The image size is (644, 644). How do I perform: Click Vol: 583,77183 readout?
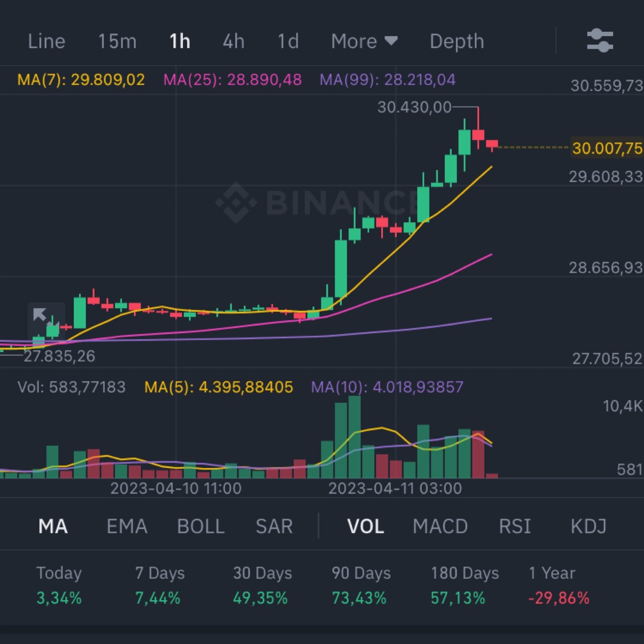point(72,387)
